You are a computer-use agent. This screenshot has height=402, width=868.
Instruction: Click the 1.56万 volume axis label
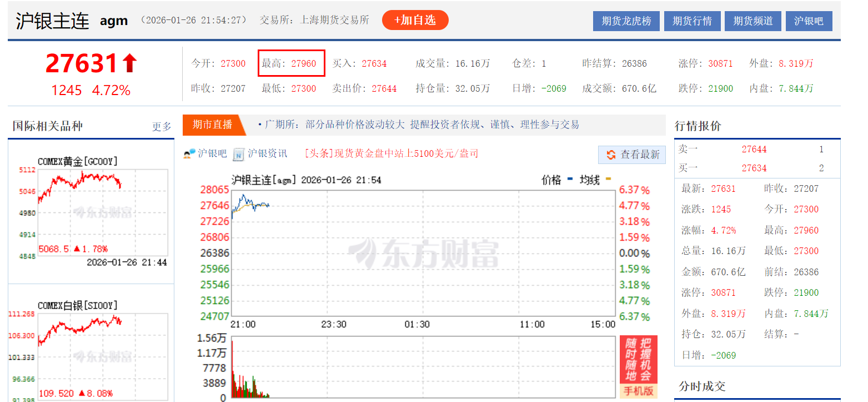(x=212, y=338)
